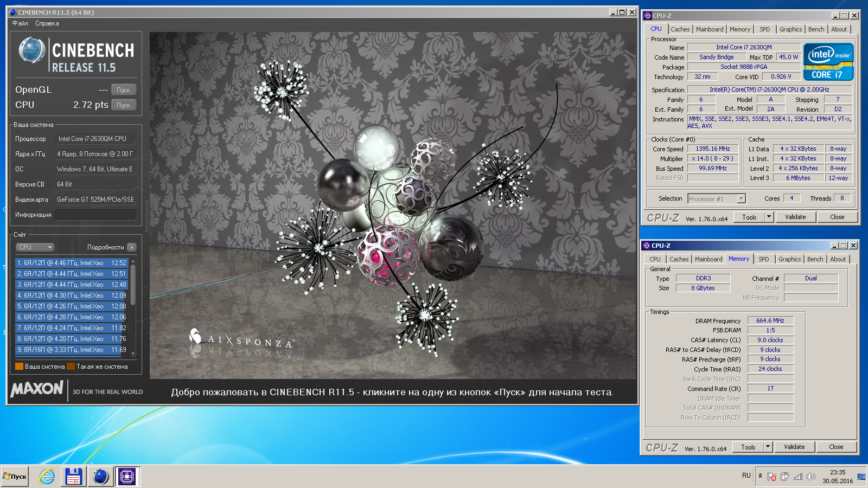Click the power plug tray icon
Viewport: 868px width, 488px height.
[x=784, y=477]
